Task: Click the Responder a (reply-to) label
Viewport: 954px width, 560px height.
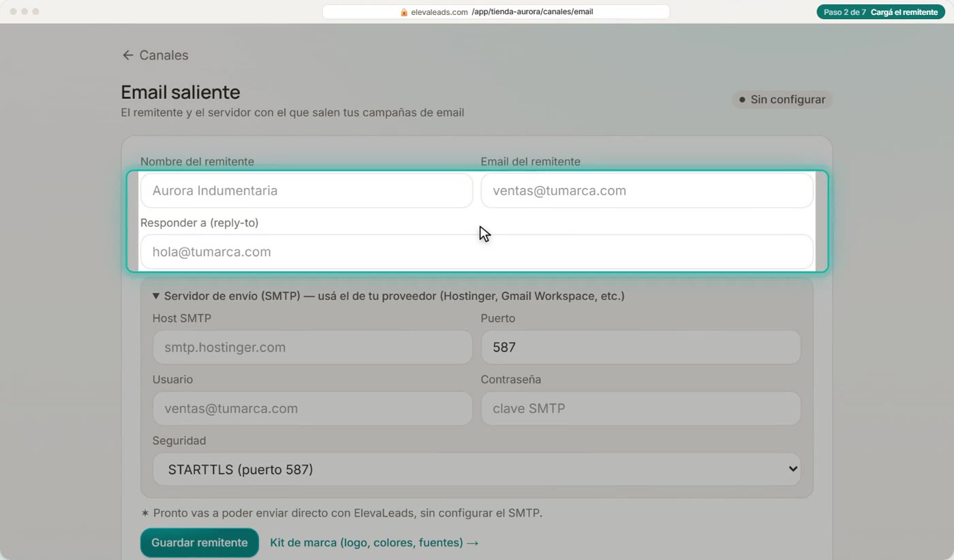Action: coord(200,223)
